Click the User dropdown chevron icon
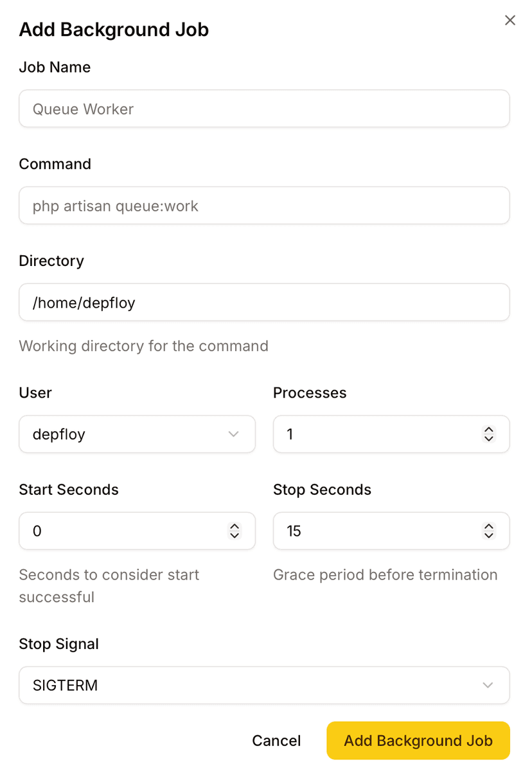Image resolution: width=532 pixels, height=782 pixels. [x=233, y=434]
